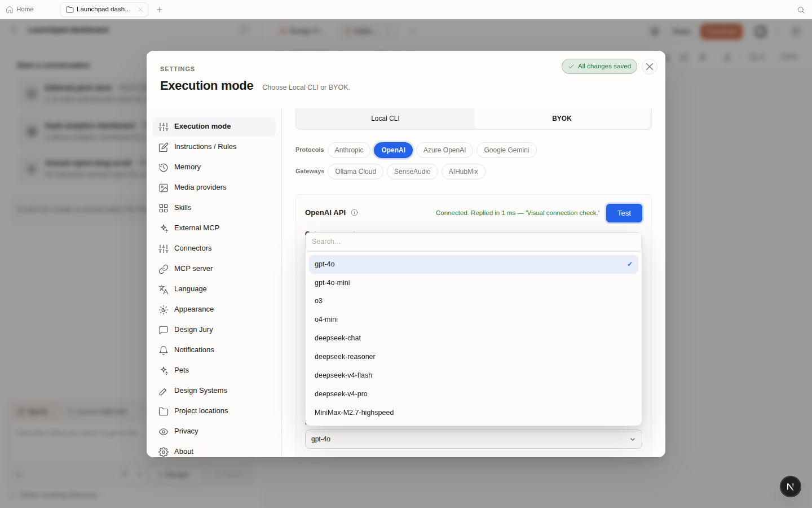This screenshot has height=508, width=812.
Task: Click the Design Systems pencil icon
Action: point(164,391)
